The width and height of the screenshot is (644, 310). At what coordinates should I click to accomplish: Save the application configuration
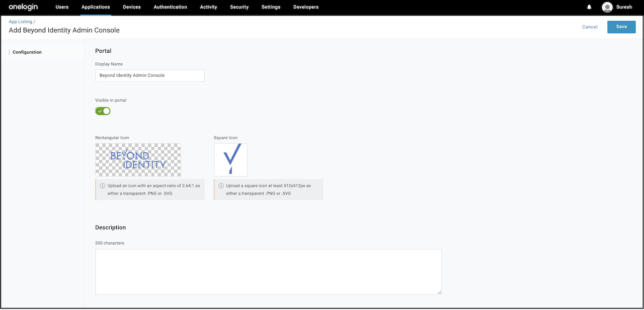(621, 27)
